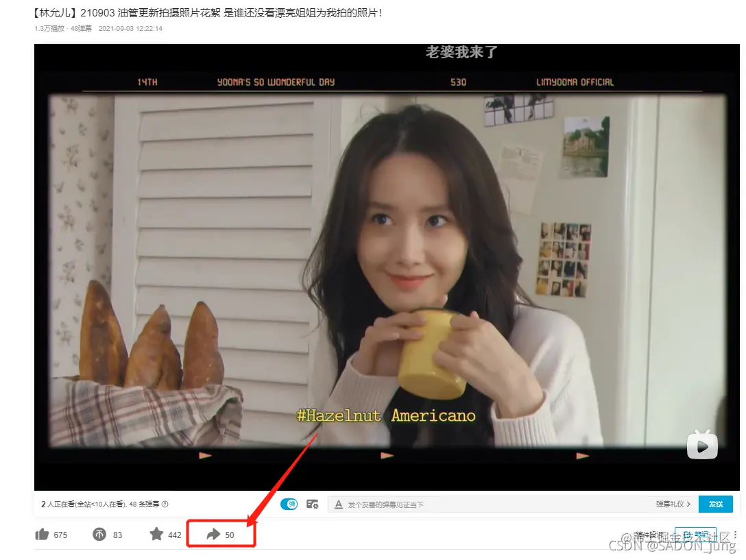Click the play button on video corner
The width and height of the screenshot is (746, 560).
pyautogui.click(x=702, y=445)
